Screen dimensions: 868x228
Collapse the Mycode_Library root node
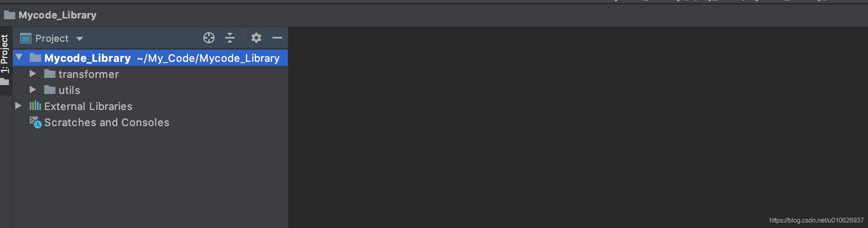pos(19,57)
